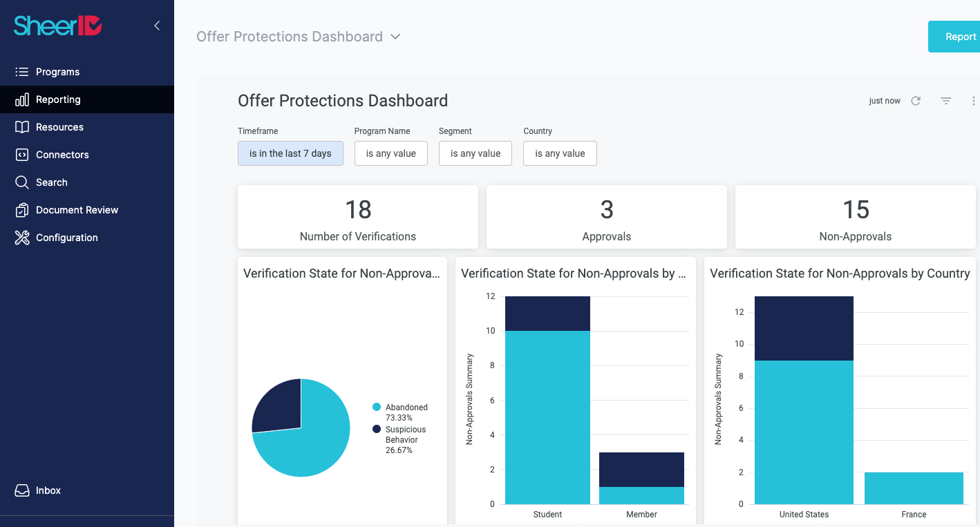Click the Document Review clipboard icon
Image resolution: width=980 pixels, height=527 pixels.
22,210
